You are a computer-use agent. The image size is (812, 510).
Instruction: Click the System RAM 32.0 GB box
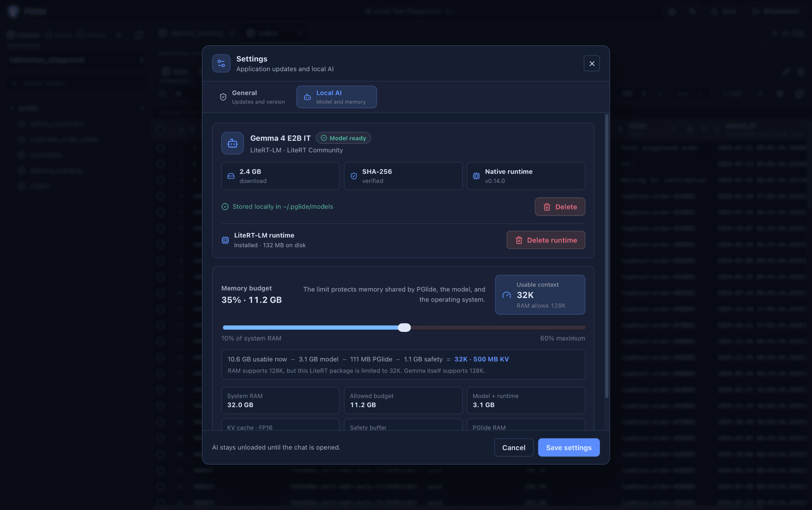pyautogui.click(x=280, y=400)
